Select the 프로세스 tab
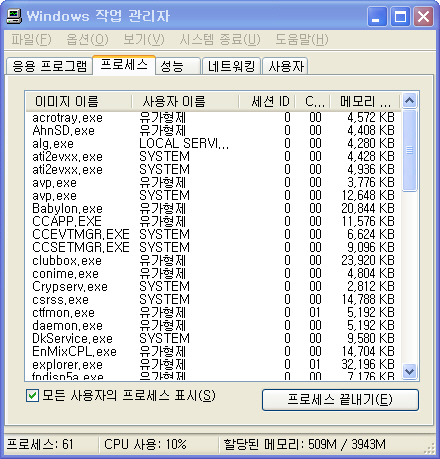The image size is (440, 459). pos(124,65)
